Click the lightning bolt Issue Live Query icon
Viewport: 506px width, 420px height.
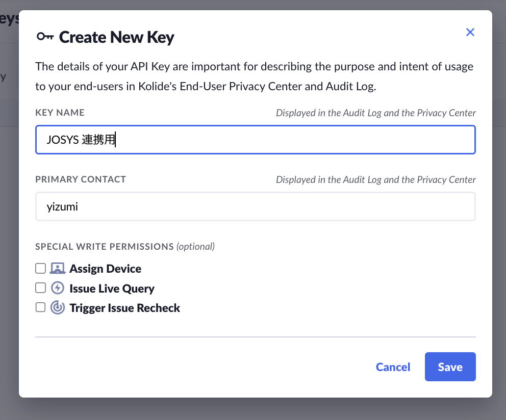58,288
